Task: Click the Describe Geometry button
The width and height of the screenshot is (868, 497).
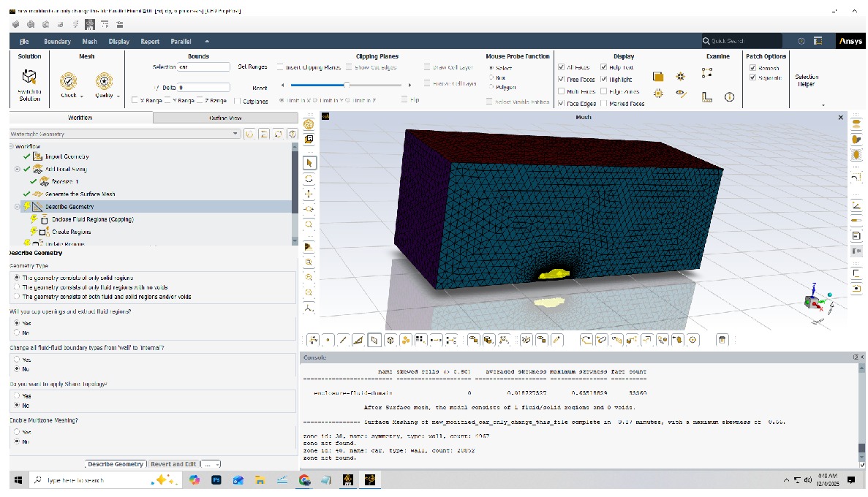Action: click(116, 464)
